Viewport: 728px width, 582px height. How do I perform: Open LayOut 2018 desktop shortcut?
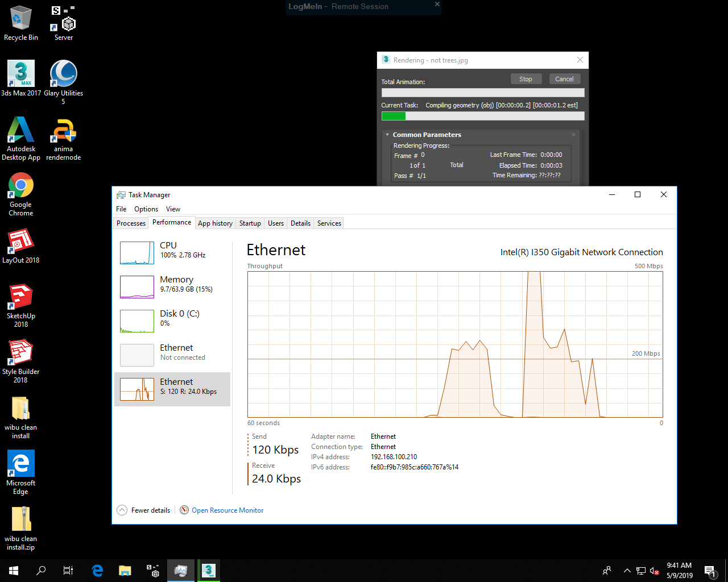pos(21,246)
